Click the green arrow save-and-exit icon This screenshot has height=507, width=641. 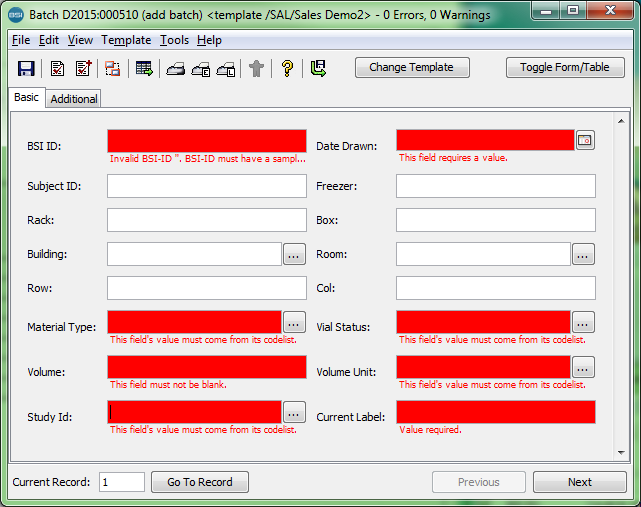point(318,68)
